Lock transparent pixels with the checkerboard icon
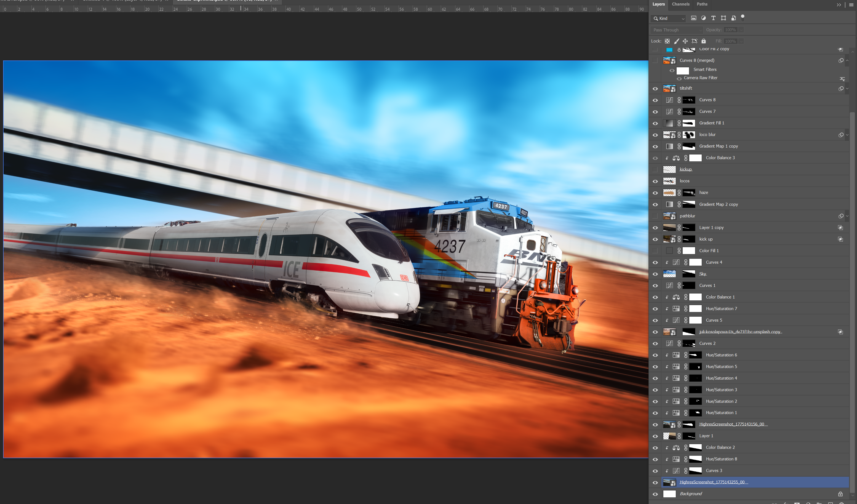 tap(667, 41)
